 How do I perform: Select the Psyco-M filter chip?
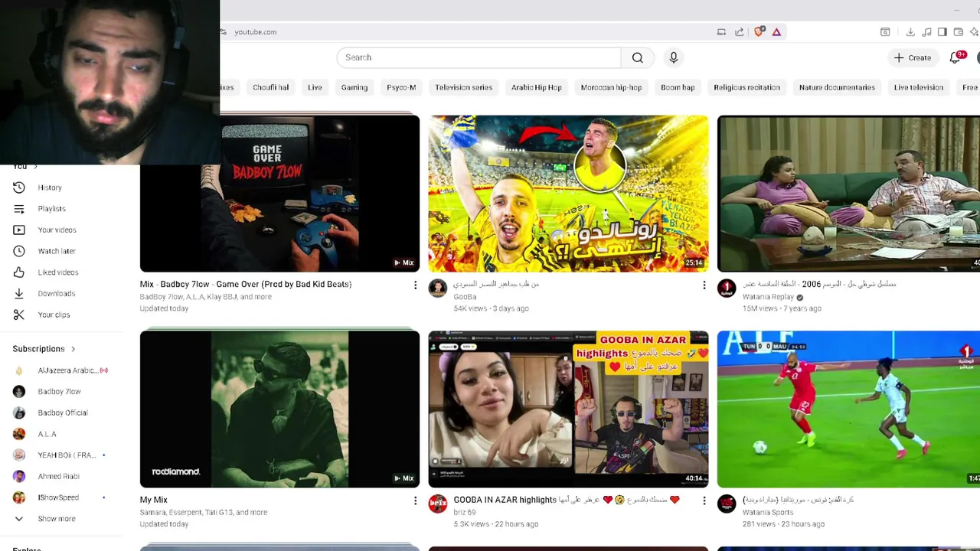click(401, 87)
